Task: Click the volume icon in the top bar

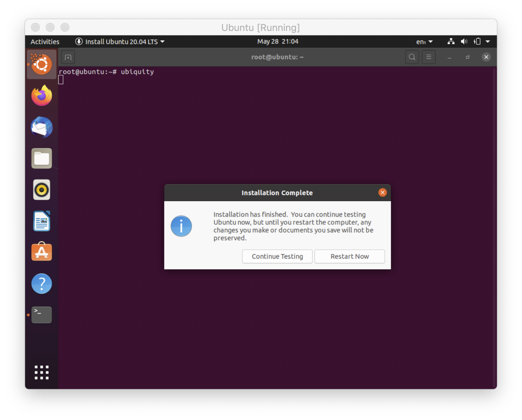Action: (x=464, y=41)
